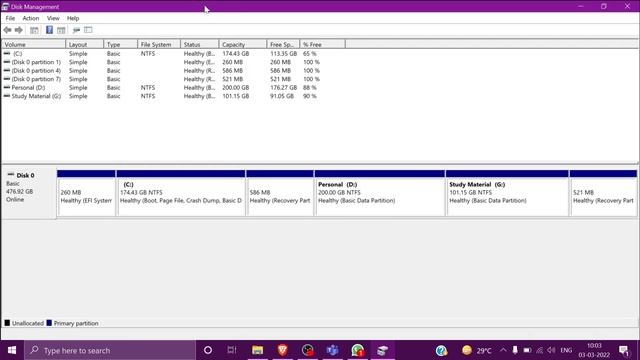Open the Windows Start menu
This screenshot has width=640, height=360.
click(12, 350)
